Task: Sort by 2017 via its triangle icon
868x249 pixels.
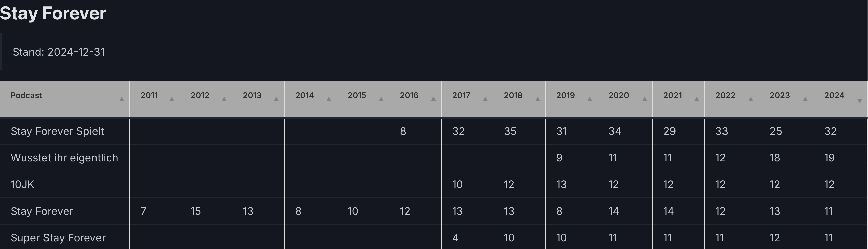Action: 485,99
